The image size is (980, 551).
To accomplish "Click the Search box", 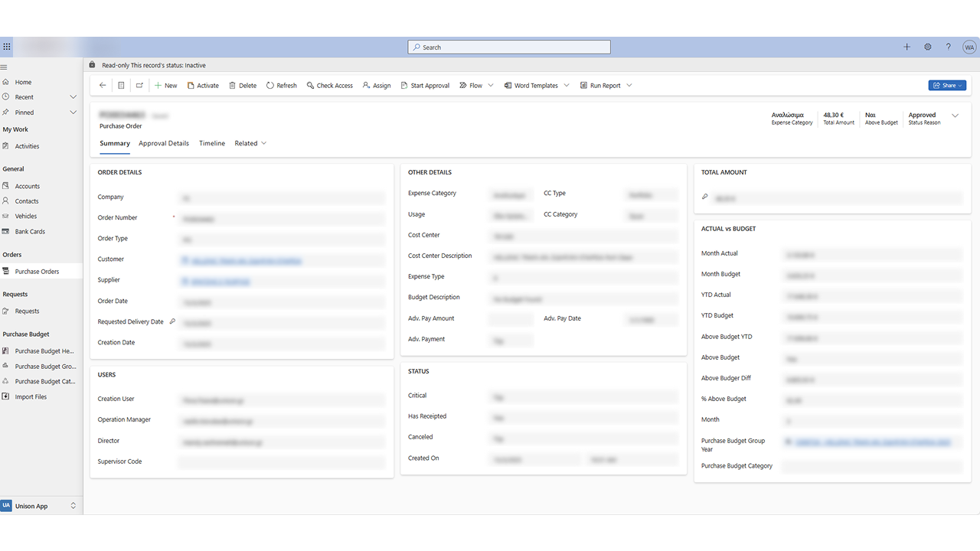I will coord(509,47).
